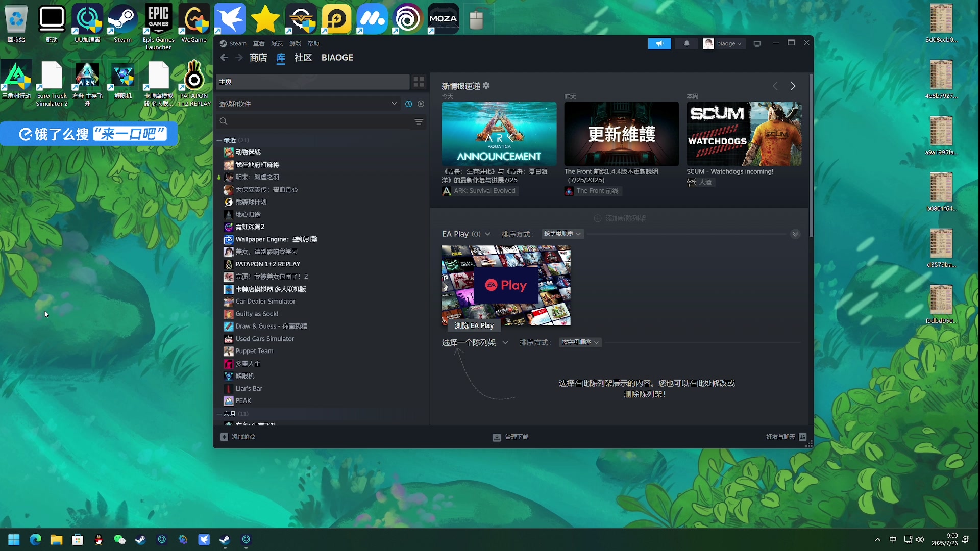Open ARK Aquatica announcement thumbnail

[499, 134]
